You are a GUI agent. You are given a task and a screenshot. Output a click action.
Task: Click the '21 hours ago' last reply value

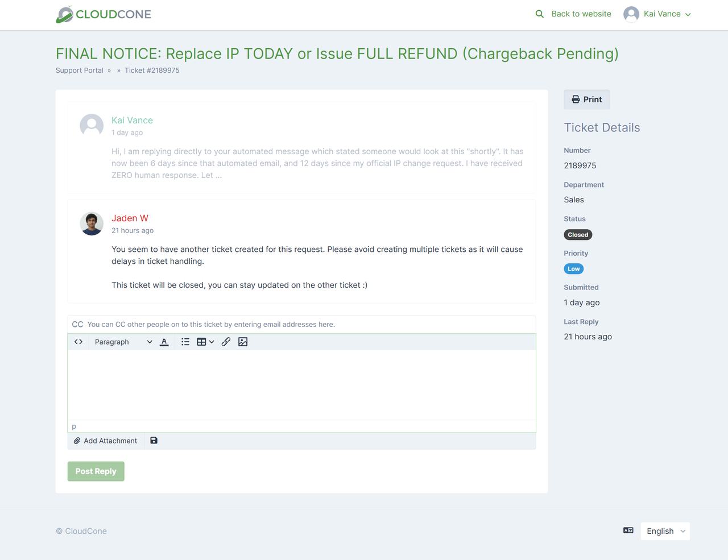coord(588,337)
